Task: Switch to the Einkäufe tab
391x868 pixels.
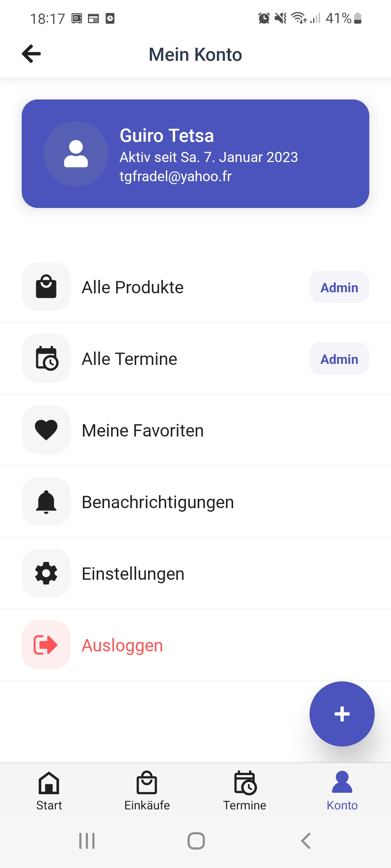Action: tap(147, 791)
